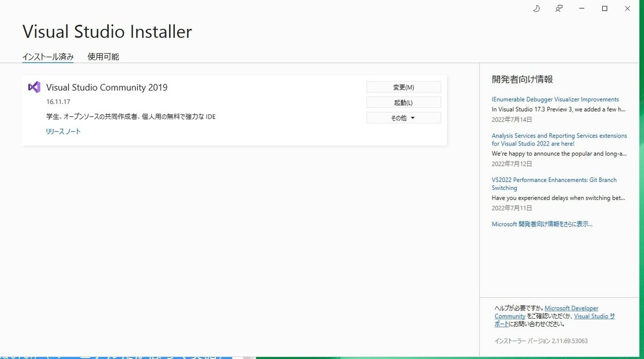
Task: Close the Visual Studio Installer window
Action: [627, 9]
